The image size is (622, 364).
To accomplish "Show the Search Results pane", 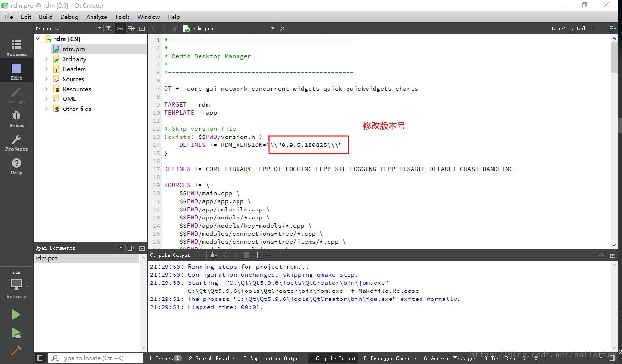I will pyautogui.click(x=212, y=358).
